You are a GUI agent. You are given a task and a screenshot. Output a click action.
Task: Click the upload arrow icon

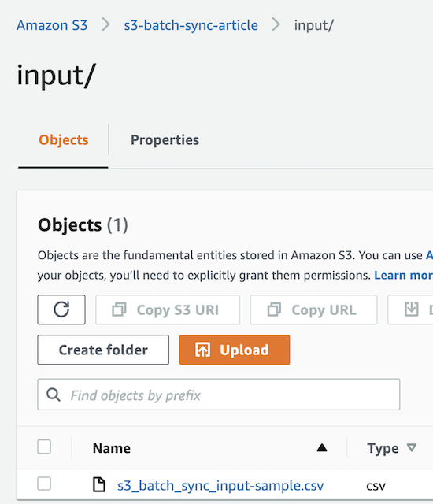pos(202,350)
